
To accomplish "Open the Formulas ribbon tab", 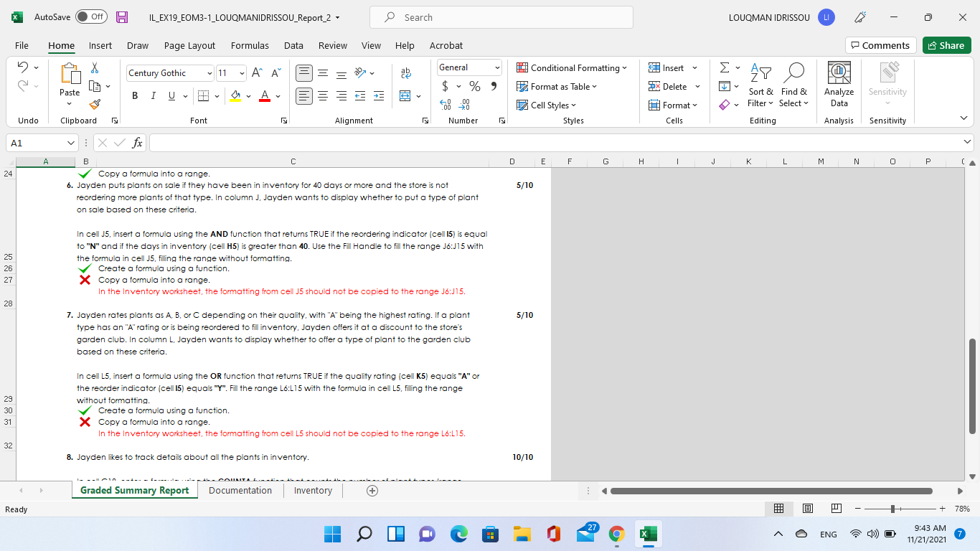I will (x=250, y=45).
